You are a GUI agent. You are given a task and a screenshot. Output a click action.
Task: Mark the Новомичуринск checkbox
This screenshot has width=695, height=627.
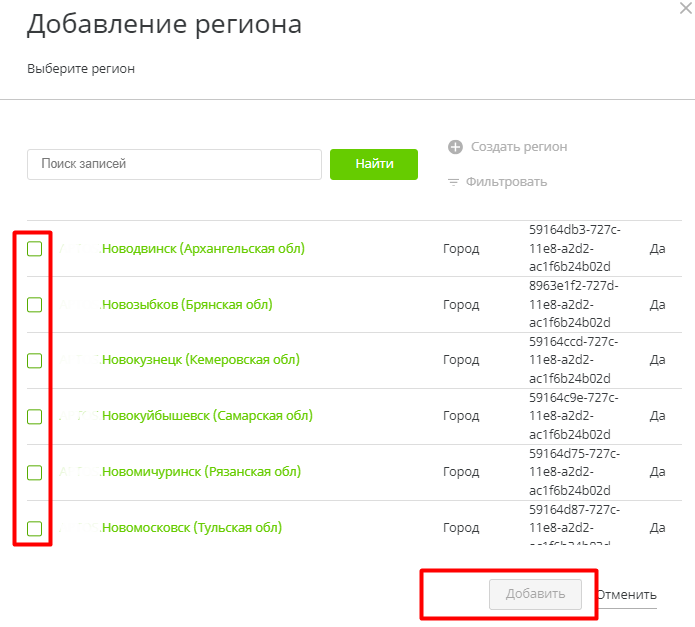point(35,472)
